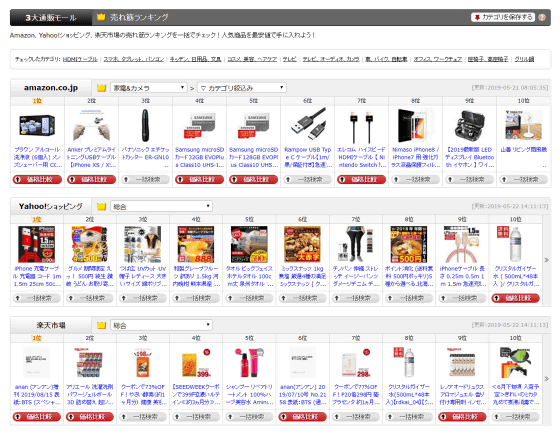This screenshot has width=560, height=434.
Task: Click 価格比較 under クリスタルガイザー Yahoo item
Action: tap(515, 298)
